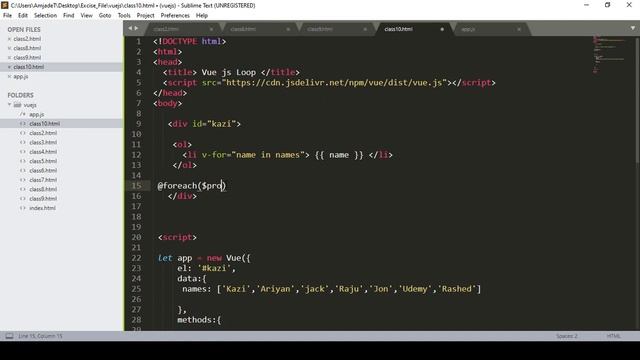
Task: Close app.js in the Open Files list
Action: click(x=9, y=76)
